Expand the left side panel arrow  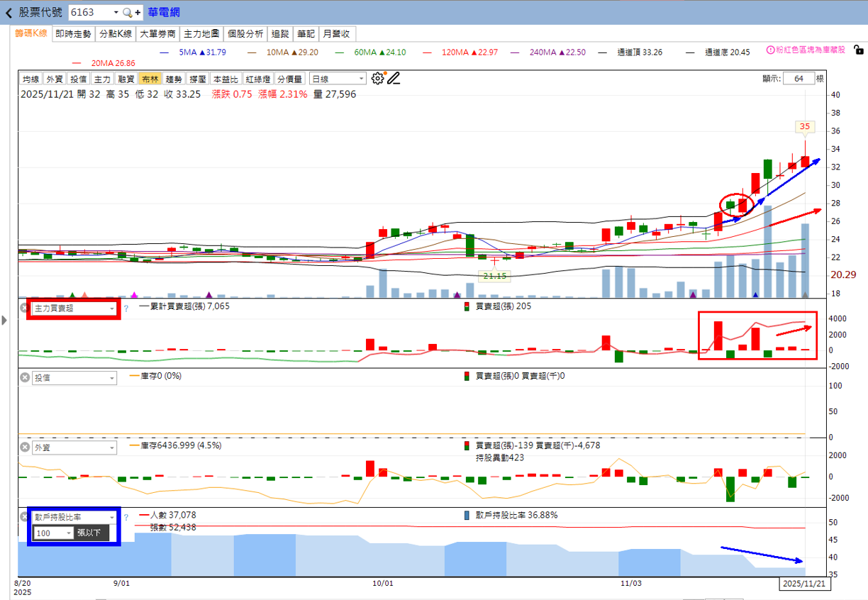(4, 321)
